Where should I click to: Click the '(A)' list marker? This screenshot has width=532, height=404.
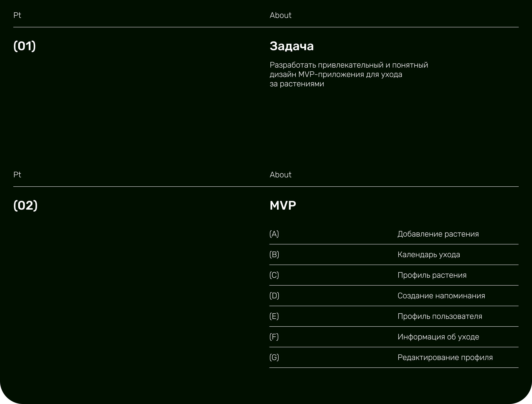[274, 234]
